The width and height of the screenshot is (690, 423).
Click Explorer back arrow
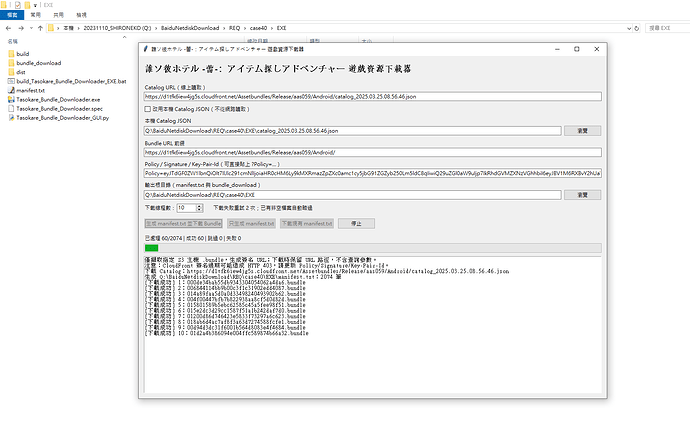[8, 28]
